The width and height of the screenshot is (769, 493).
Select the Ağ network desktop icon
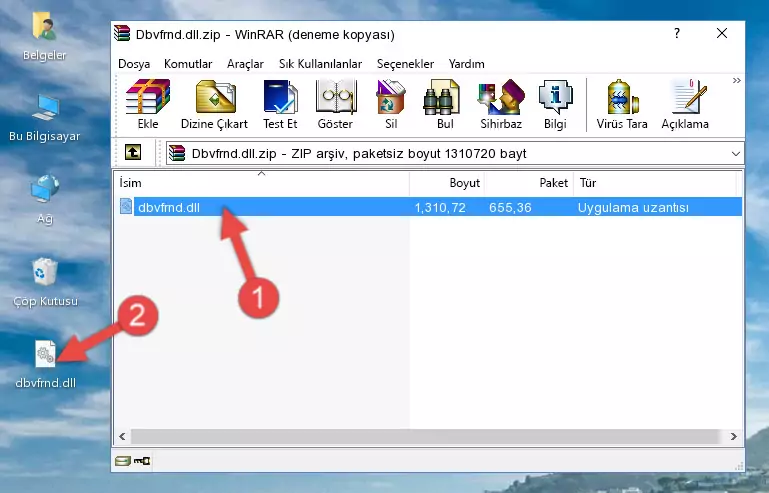(x=45, y=200)
